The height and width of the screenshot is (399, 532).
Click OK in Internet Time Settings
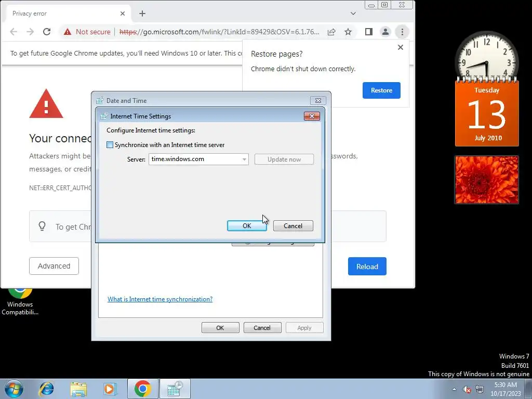coord(247,226)
